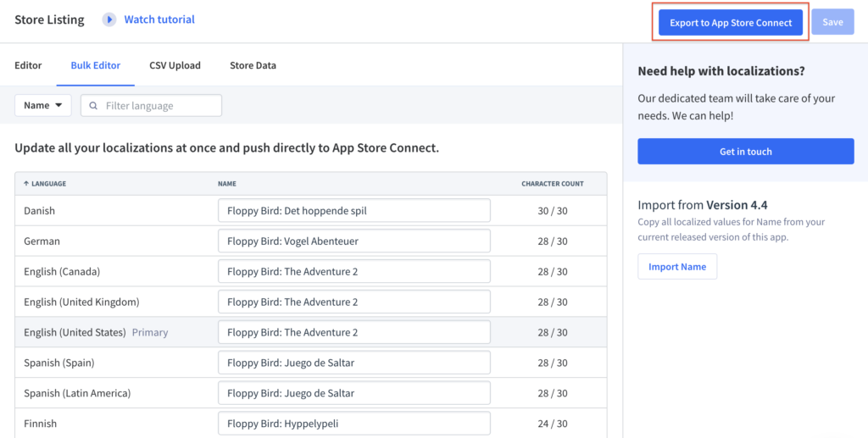Click the search magnifier icon
868x438 pixels.
(x=93, y=106)
